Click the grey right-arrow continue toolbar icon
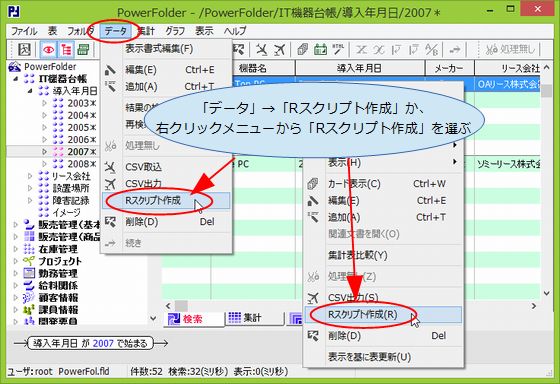 pos(454,50)
